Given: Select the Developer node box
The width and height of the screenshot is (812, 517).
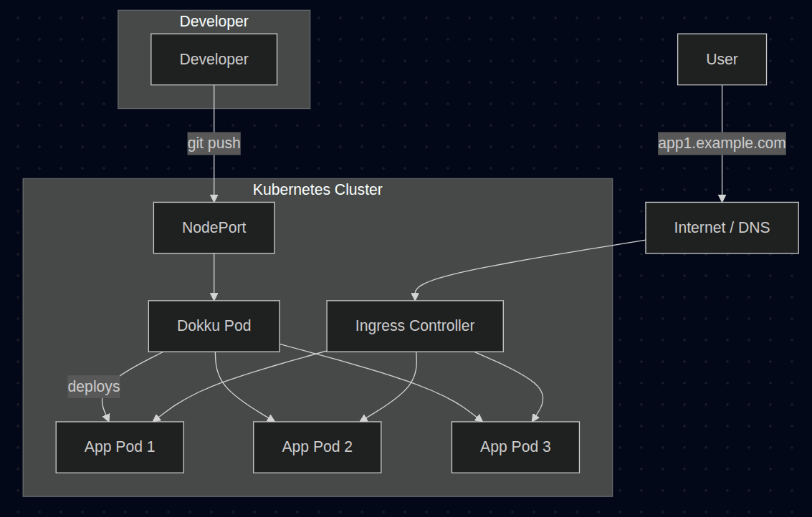Looking at the screenshot, I should 214,59.
